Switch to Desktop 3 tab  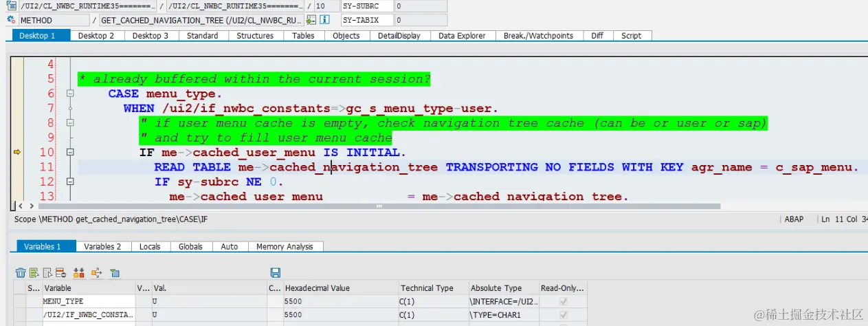[x=151, y=35]
